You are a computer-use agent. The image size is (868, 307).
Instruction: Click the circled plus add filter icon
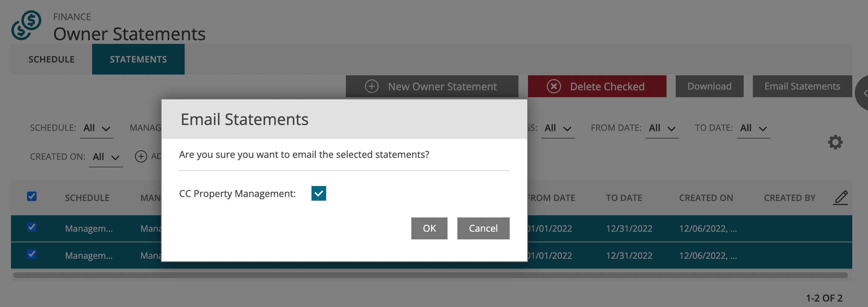tap(141, 156)
